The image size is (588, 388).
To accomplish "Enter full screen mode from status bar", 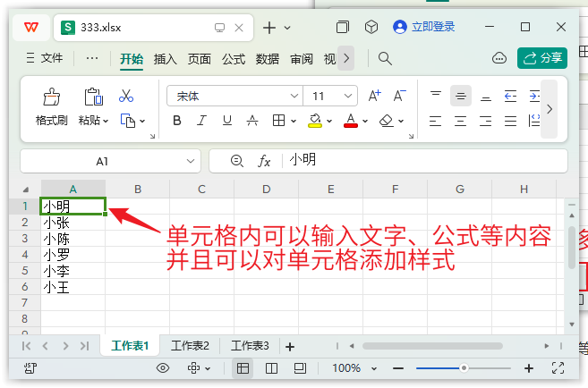I will (558, 367).
